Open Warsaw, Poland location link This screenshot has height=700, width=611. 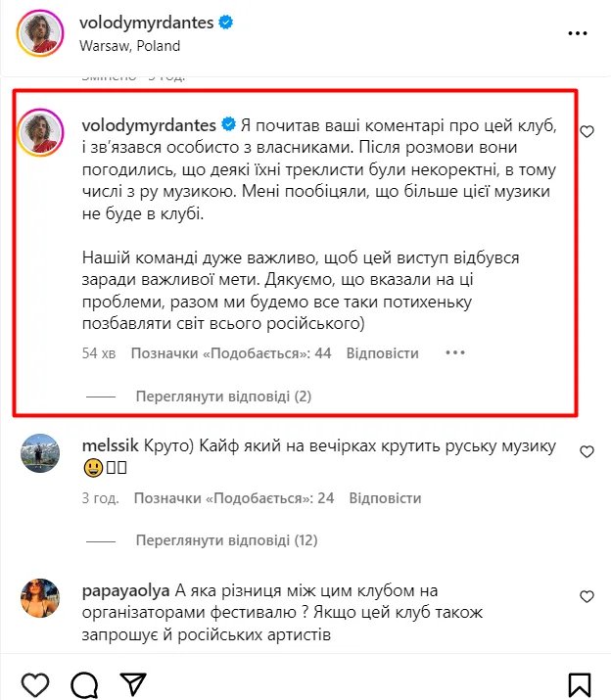pos(129,45)
